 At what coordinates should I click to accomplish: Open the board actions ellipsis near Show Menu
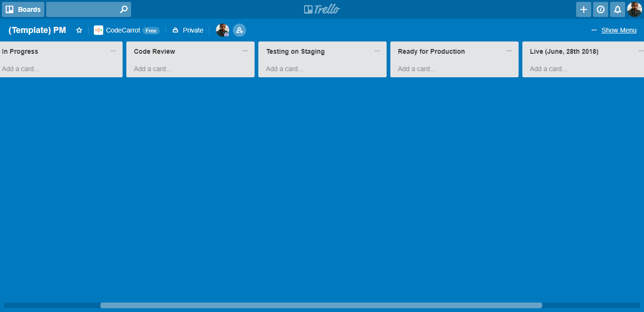coord(593,30)
